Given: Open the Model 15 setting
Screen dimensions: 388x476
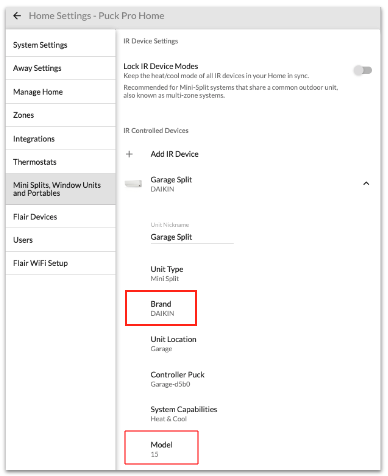Looking at the screenshot, I should tap(161, 448).
